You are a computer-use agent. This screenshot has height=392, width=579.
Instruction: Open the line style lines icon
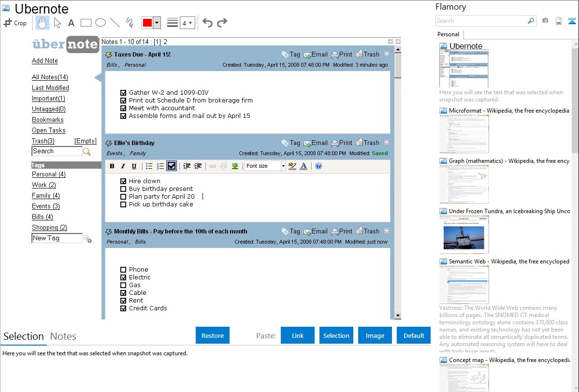point(173,23)
